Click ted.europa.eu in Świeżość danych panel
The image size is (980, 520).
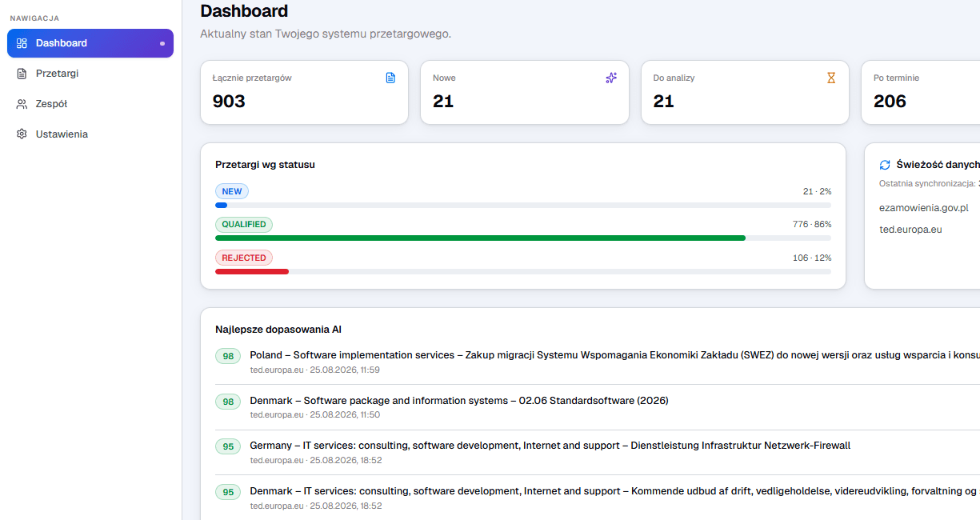click(910, 230)
